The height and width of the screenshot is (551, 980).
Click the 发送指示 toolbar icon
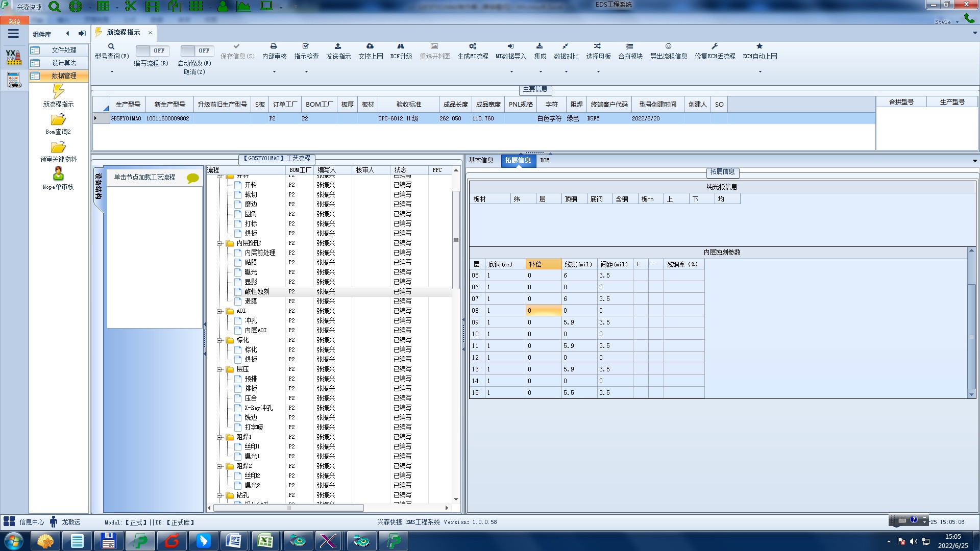pos(338,46)
